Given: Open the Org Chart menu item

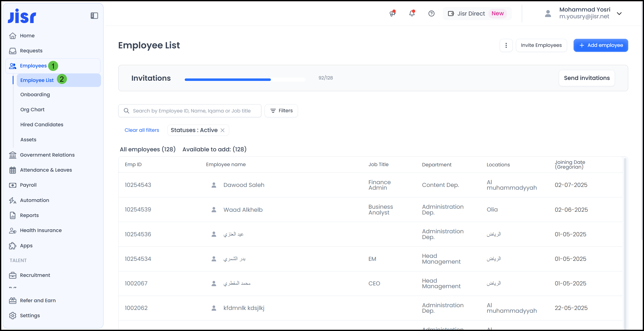Looking at the screenshot, I should (32, 110).
